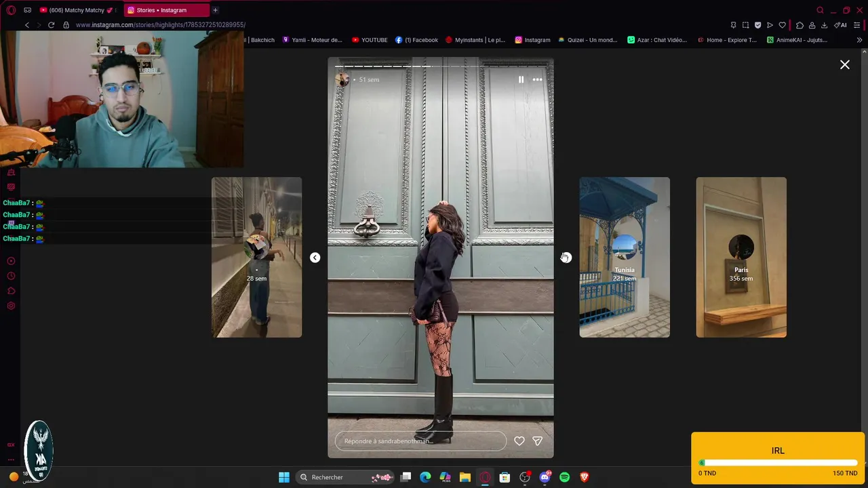This screenshot has width=868, height=488.
Task: Open the Facebook bookmark
Action: (416, 40)
